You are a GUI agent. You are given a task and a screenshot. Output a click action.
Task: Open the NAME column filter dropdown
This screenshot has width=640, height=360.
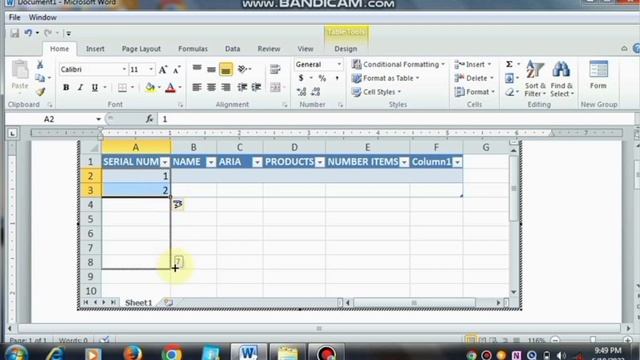click(x=211, y=162)
